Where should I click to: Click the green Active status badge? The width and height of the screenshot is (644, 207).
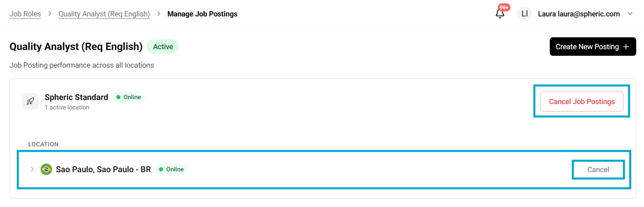(163, 47)
